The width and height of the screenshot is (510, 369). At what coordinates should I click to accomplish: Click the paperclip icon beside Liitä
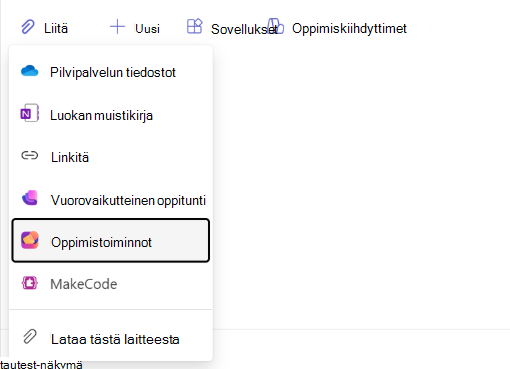(x=28, y=27)
